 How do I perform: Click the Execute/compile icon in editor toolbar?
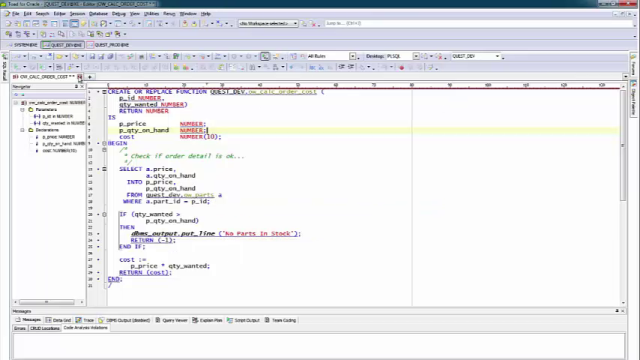click(17, 67)
